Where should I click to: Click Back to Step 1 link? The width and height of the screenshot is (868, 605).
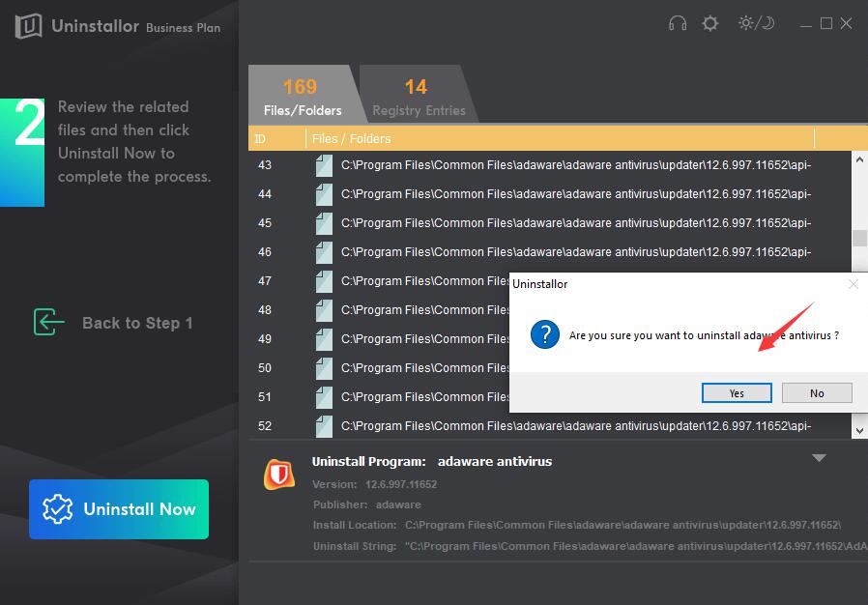[137, 323]
